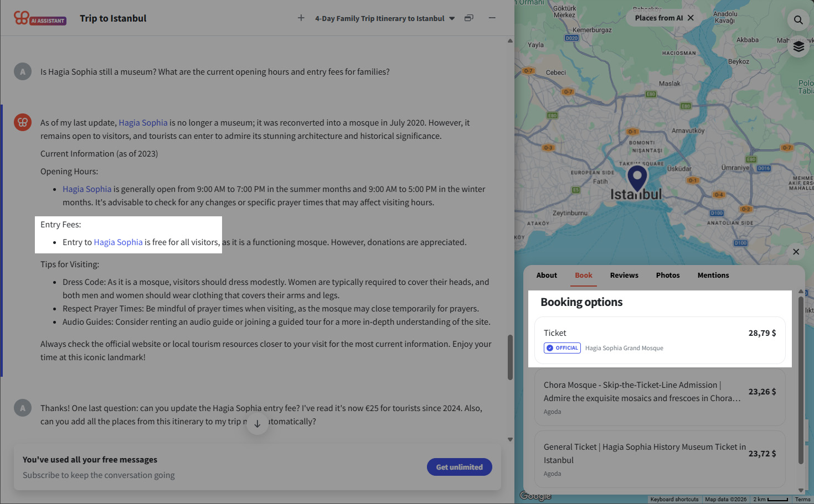Select the About tab
The image size is (814, 504).
pyautogui.click(x=547, y=275)
